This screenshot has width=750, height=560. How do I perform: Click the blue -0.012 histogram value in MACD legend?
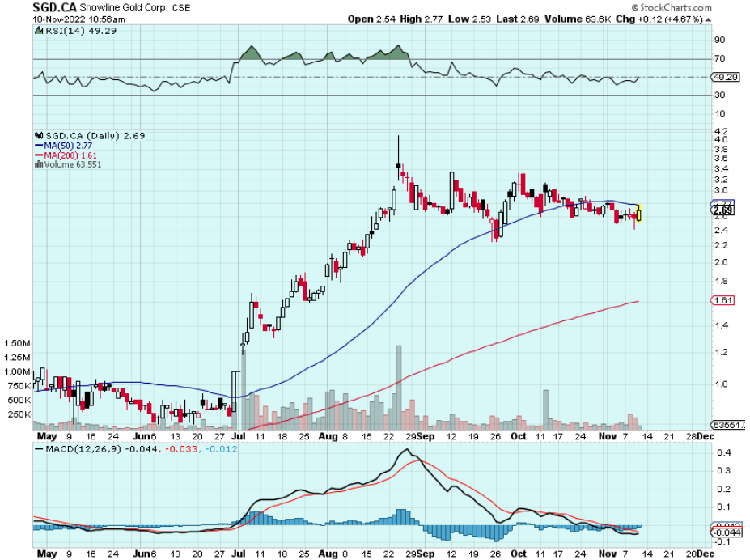pyautogui.click(x=222, y=449)
